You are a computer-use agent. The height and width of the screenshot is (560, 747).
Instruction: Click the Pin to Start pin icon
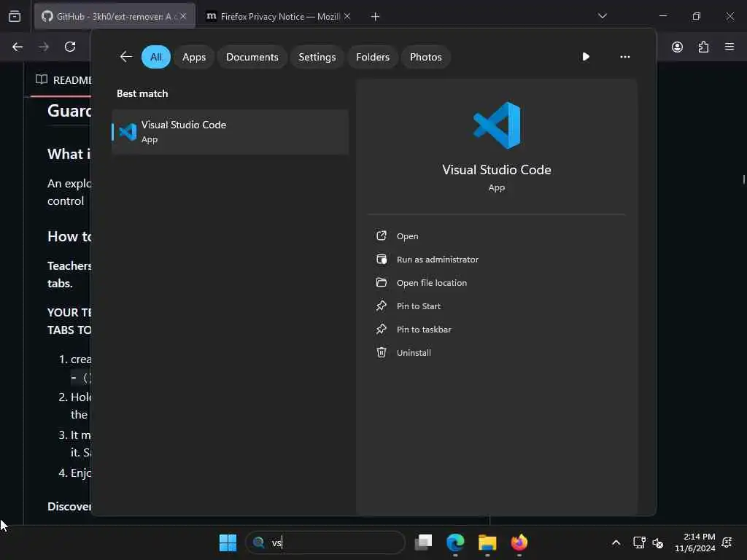point(381,306)
